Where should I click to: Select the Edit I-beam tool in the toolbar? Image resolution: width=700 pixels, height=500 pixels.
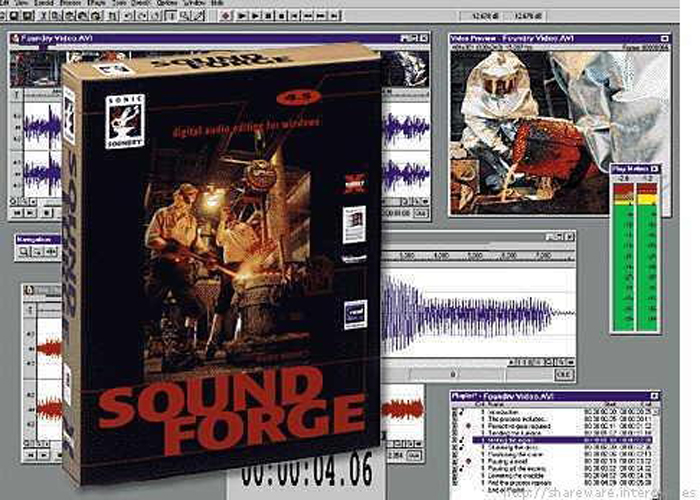point(171,16)
